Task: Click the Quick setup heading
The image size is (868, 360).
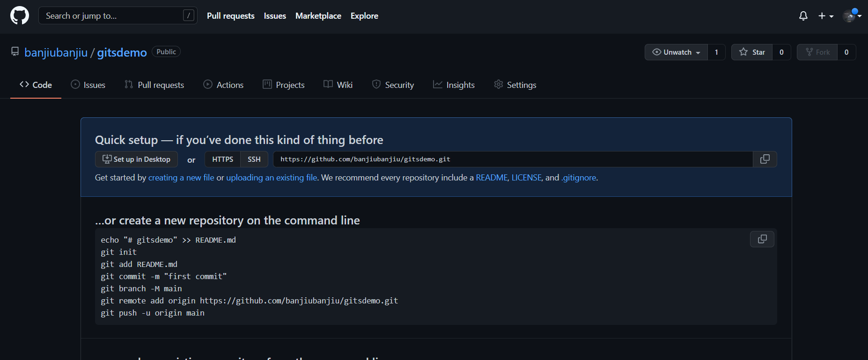Action: pyautogui.click(x=239, y=140)
